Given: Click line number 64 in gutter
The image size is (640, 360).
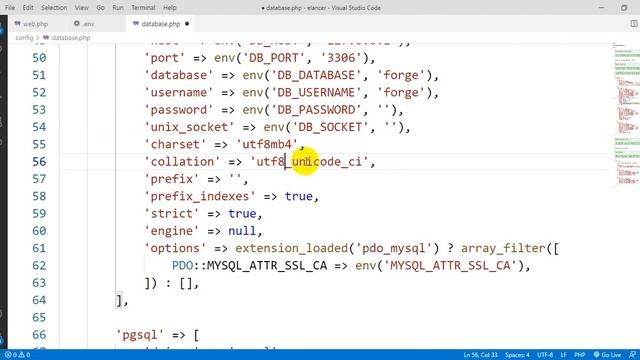Looking at the screenshot, I should [39, 300].
